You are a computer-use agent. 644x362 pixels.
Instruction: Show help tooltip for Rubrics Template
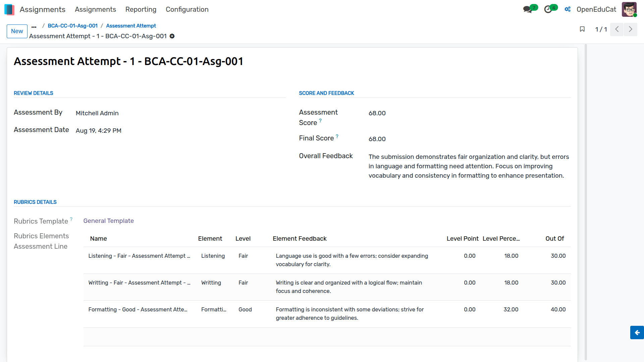click(71, 219)
